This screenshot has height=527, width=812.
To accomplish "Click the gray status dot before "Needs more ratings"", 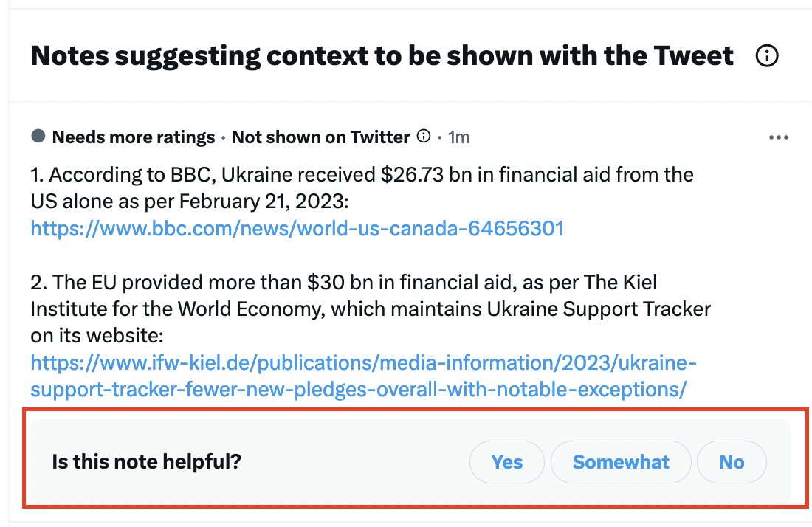I will click(x=38, y=137).
